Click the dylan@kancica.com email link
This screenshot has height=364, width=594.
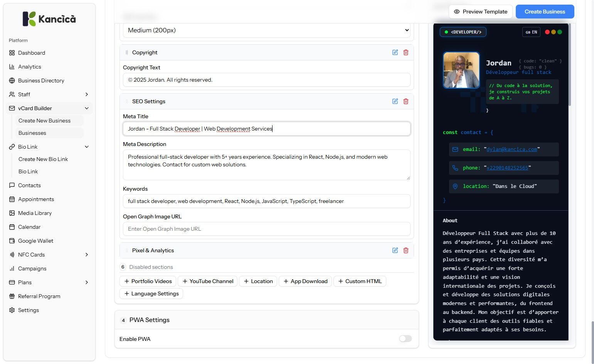pos(512,149)
